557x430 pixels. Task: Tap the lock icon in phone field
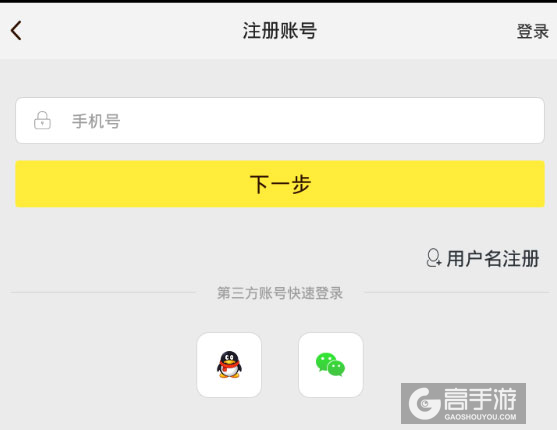pyautogui.click(x=42, y=120)
